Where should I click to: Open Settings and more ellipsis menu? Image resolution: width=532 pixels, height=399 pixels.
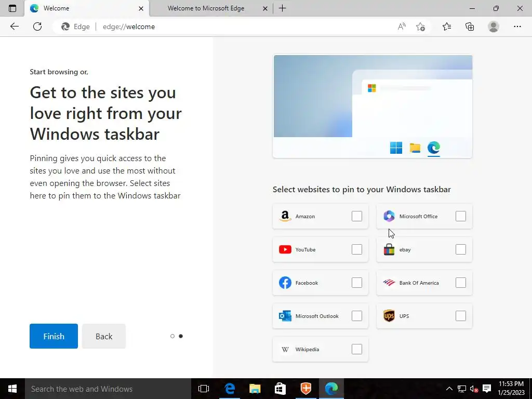[517, 26]
